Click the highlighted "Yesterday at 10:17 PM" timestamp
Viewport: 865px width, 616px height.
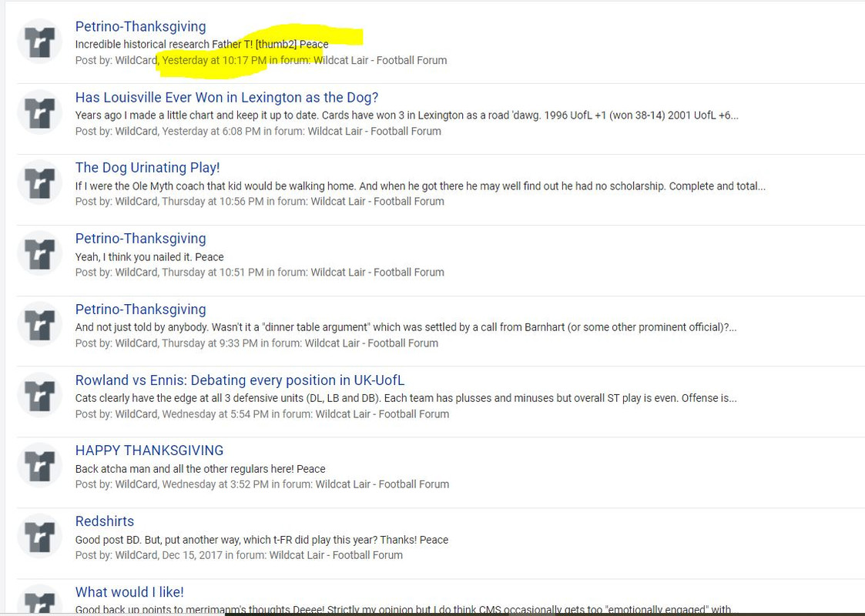[214, 60]
